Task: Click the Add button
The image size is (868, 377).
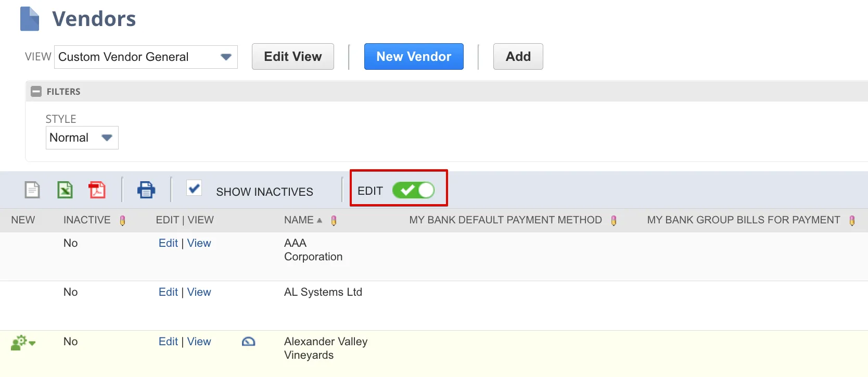Action: [518, 57]
